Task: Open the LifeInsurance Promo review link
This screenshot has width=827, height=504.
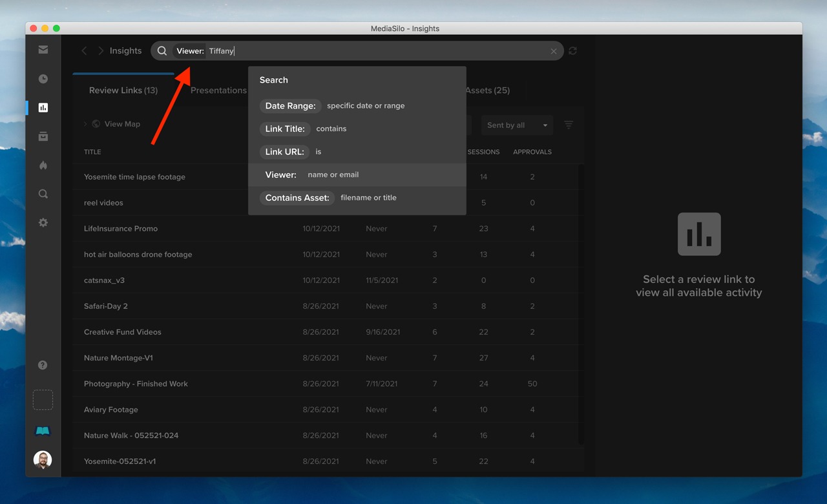Action: [121, 228]
